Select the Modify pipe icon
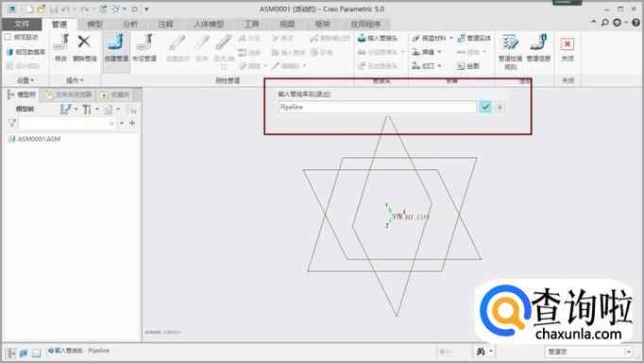The image size is (644, 363). click(x=60, y=43)
